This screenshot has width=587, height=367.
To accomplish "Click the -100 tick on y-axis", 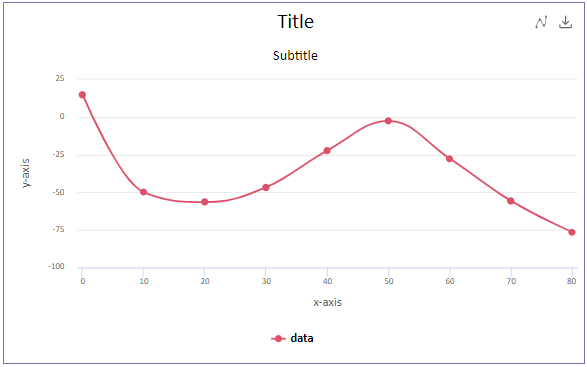I will [56, 267].
